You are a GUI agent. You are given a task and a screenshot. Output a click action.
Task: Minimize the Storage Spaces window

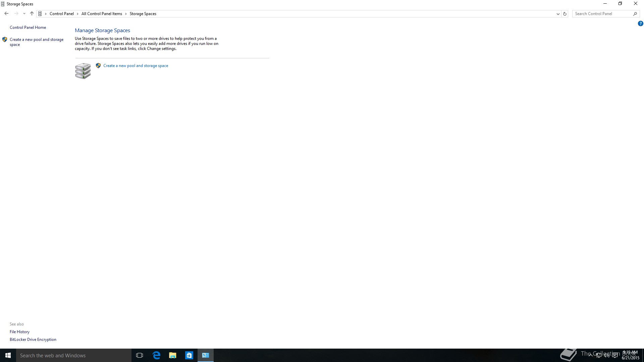[605, 4]
